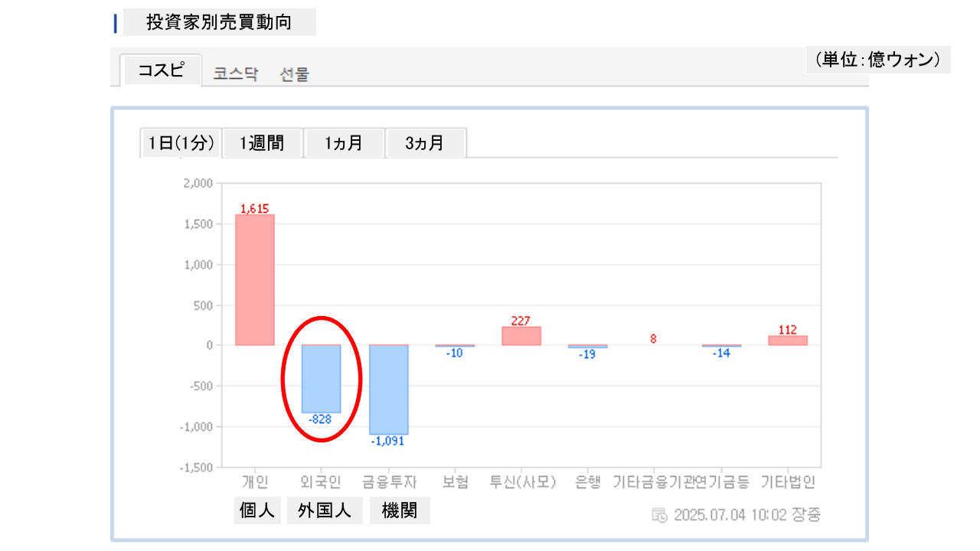This screenshot has height=551, width=980.
Task: Click the 個人 label below chart
Action: pyautogui.click(x=257, y=510)
